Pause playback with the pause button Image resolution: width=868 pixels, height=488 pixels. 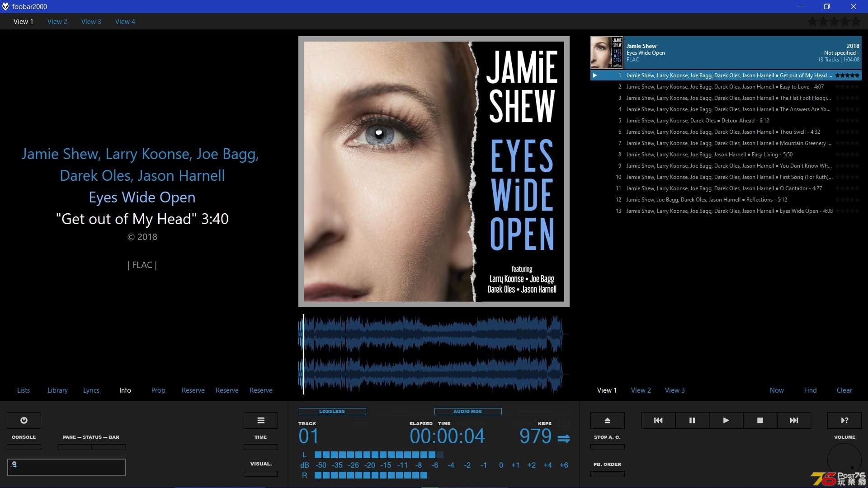(x=692, y=420)
